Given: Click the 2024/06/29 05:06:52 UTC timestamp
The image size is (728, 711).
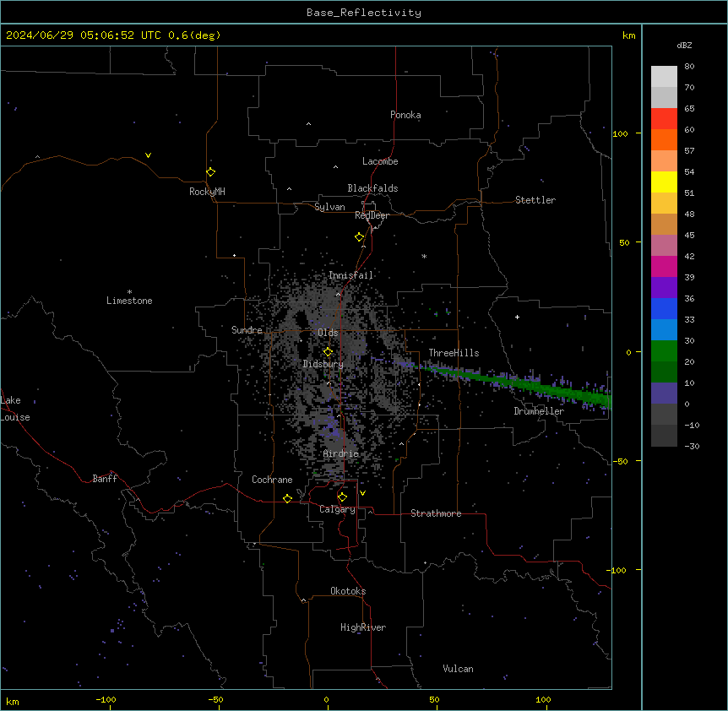Looking at the screenshot, I should (x=84, y=35).
